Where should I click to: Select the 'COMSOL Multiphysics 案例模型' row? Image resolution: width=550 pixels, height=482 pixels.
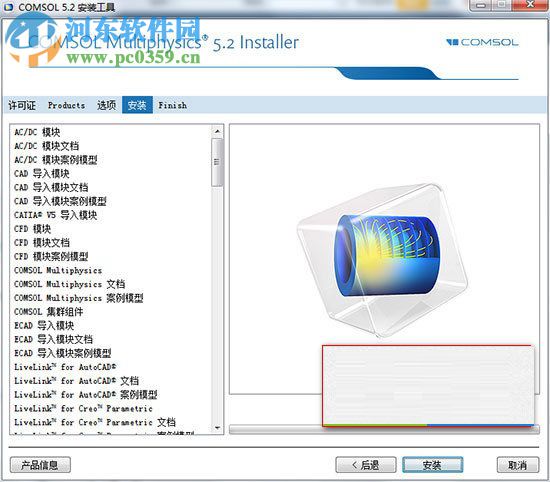(x=111, y=298)
